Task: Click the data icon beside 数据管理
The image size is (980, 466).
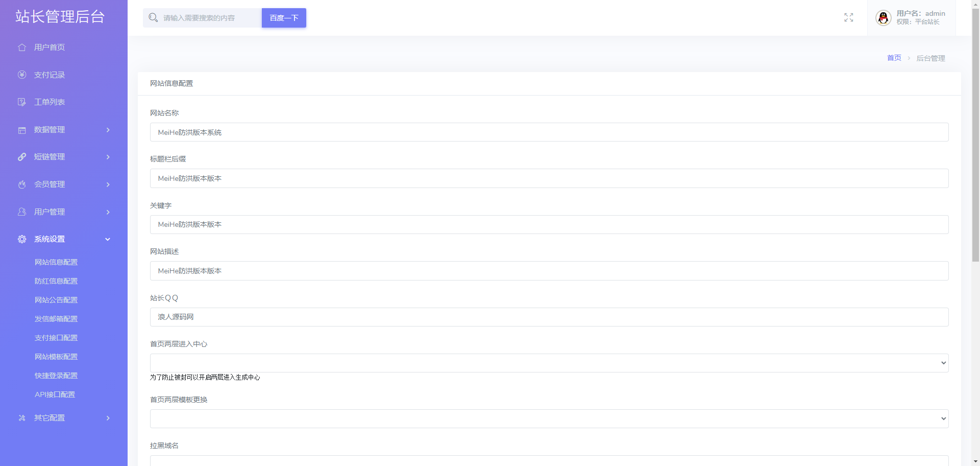Action: (x=22, y=130)
